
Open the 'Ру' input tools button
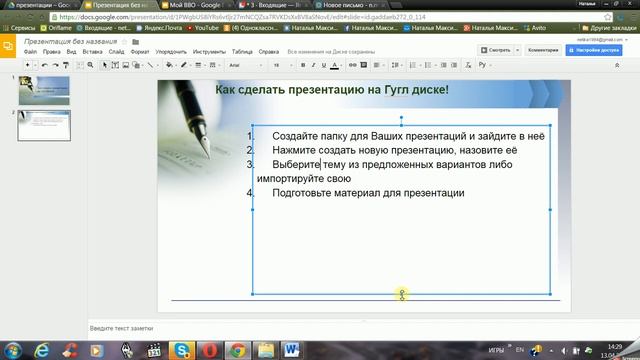click(482, 65)
